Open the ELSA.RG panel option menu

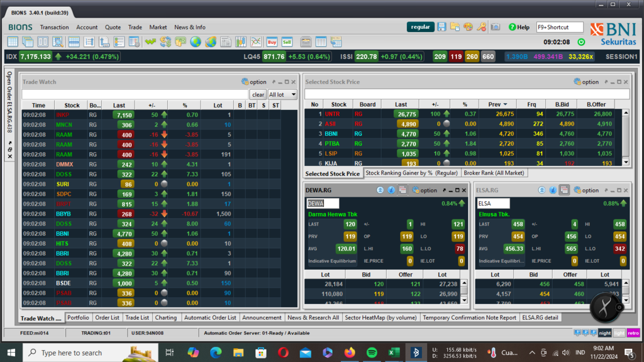tap(586, 190)
